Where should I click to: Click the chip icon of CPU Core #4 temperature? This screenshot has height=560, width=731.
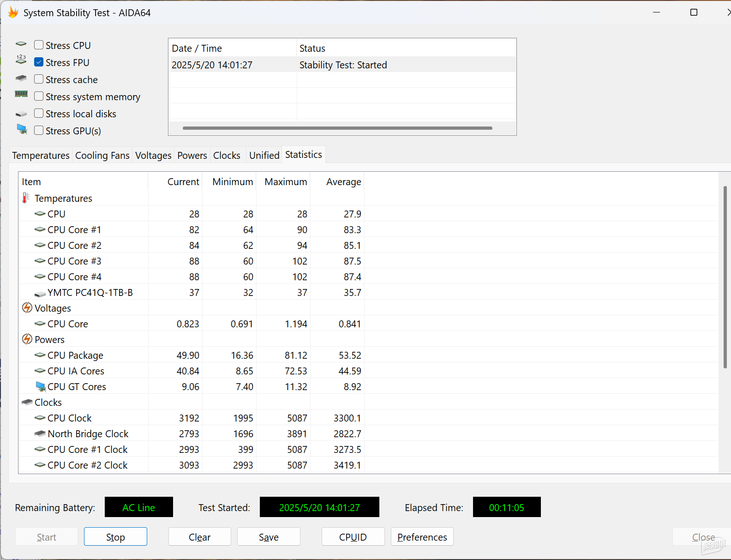coord(40,277)
